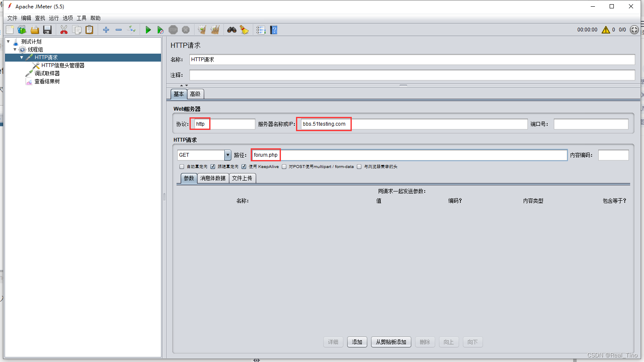
Task: Open the 查找 menu
Action: 40,18
